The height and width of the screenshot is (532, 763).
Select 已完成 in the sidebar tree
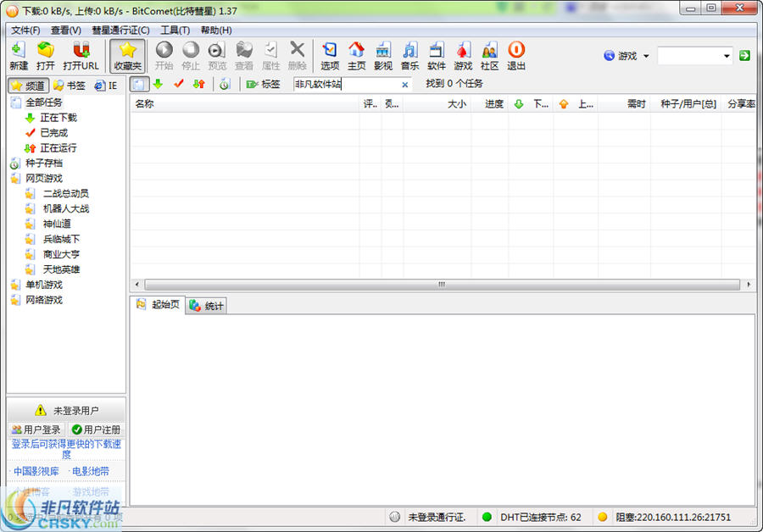(54, 133)
